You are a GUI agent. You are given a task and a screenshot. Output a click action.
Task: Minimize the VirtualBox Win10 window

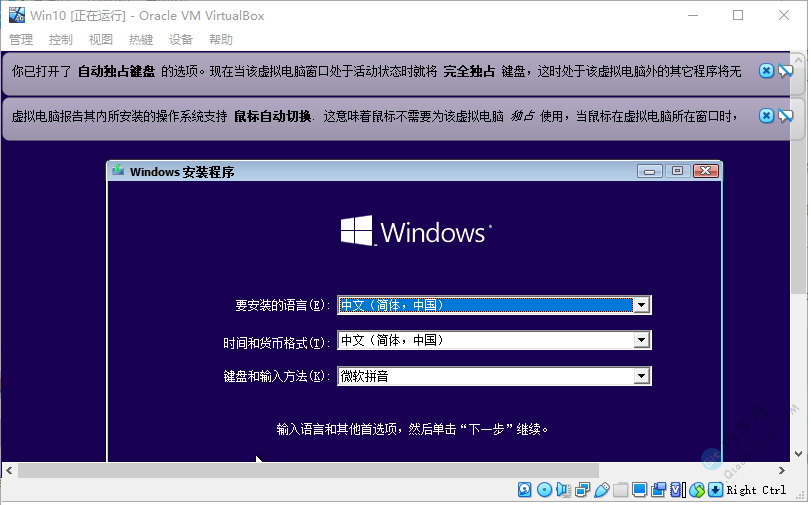(x=693, y=16)
